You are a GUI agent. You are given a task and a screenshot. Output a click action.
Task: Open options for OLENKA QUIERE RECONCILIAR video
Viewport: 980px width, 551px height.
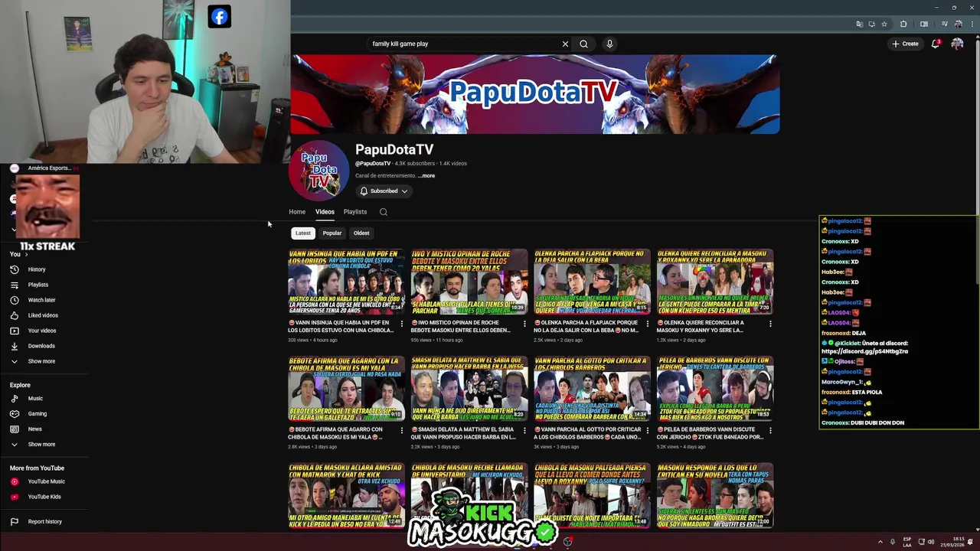770,324
